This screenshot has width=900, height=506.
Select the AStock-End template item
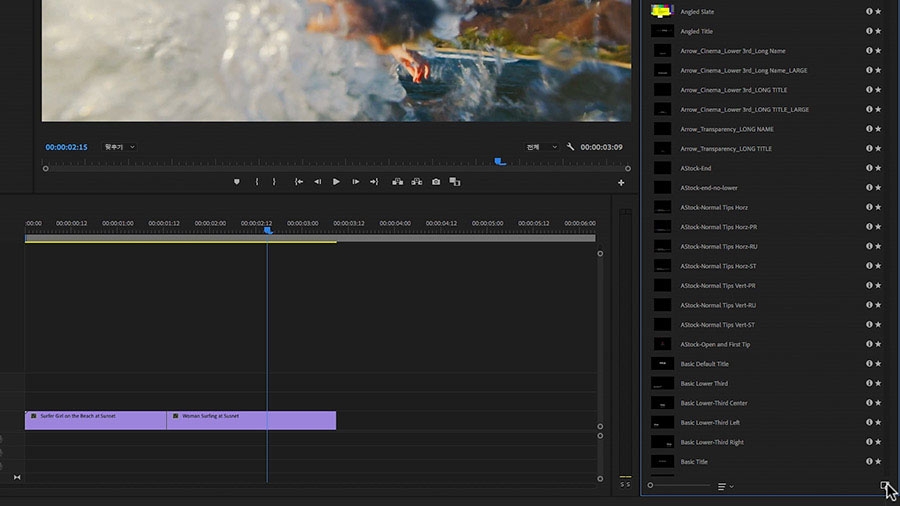click(x=695, y=168)
